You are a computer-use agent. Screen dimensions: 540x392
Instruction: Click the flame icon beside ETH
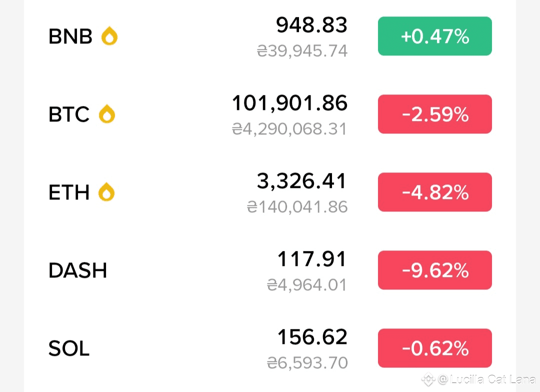106,192
